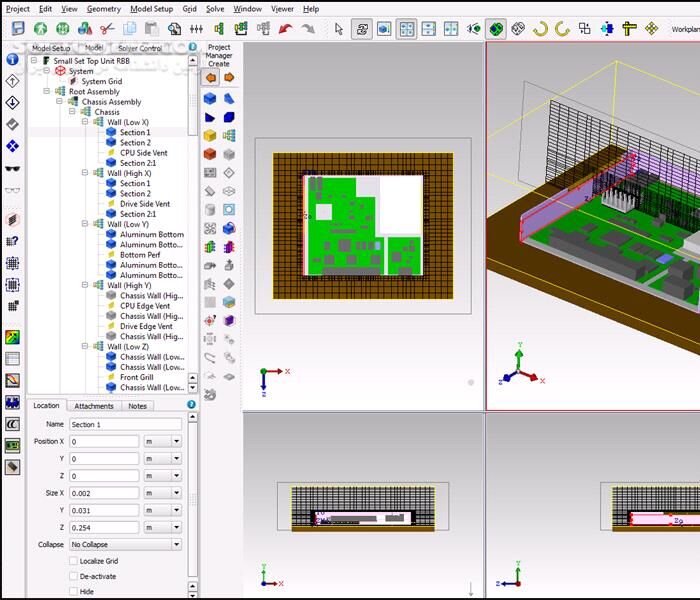Click the scissors Cut icon in toolbar
Screen dimensions: 700x600
tap(107, 29)
